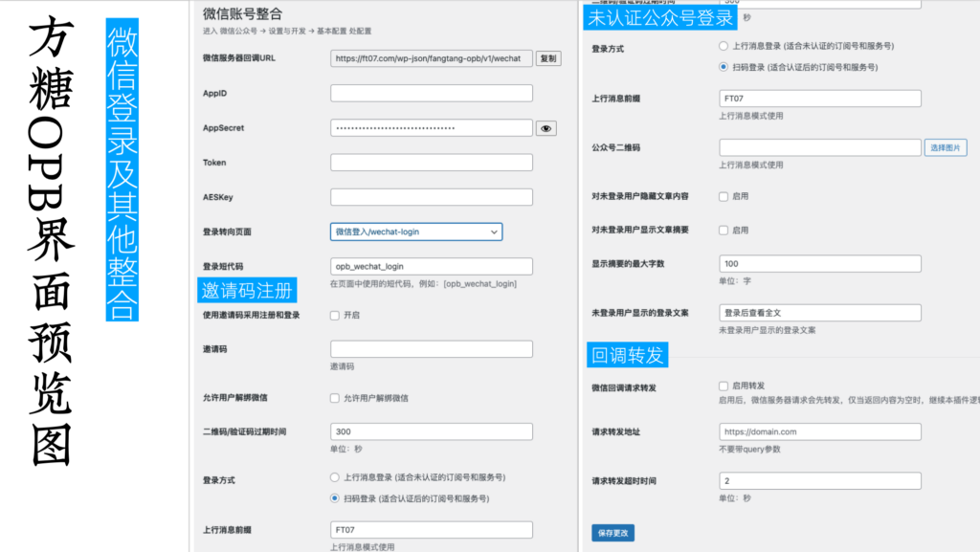Focus the Token text field

[x=431, y=163]
